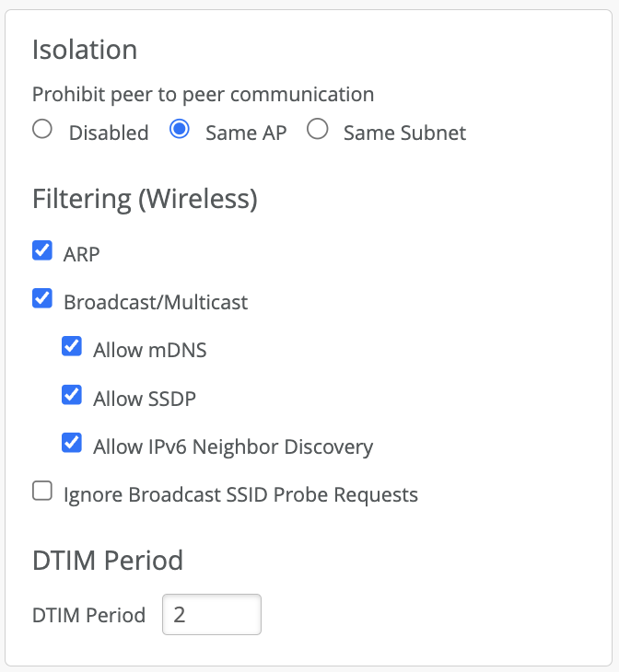619x672 pixels.
Task: Choose the Same AP radio button
Action: click(x=180, y=130)
